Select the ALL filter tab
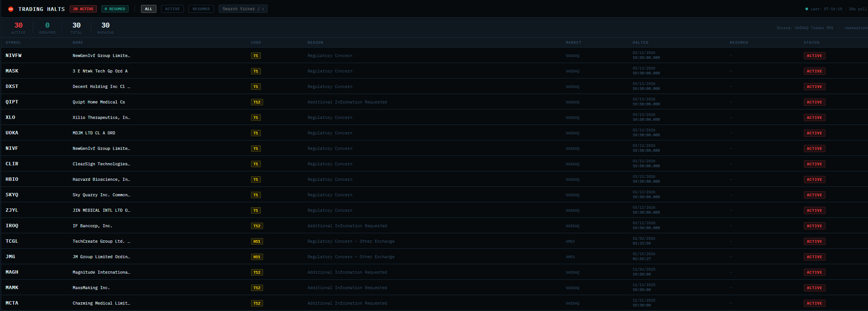Screen dimensions: 868x311 coord(148,9)
